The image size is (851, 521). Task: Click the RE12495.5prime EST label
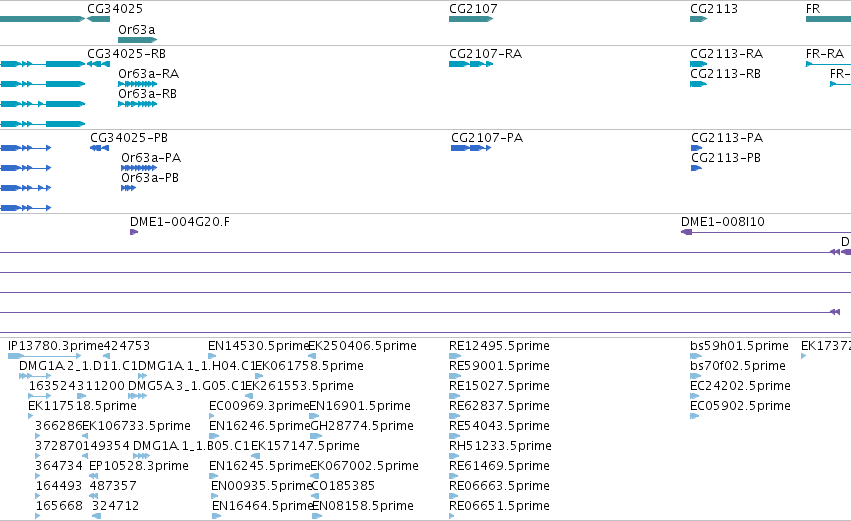pyautogui.click(x=499, y=346)
